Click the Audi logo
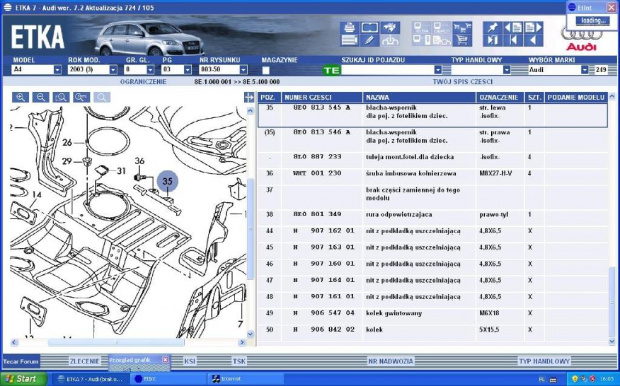Screen dimensions: 620x386 pyautogui.click(x=581, y=41)
